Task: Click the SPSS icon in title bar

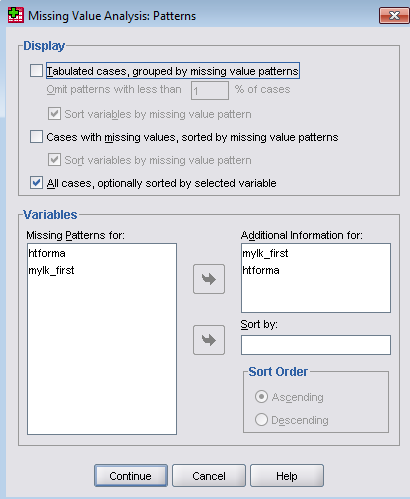Action: click(16, 15)
